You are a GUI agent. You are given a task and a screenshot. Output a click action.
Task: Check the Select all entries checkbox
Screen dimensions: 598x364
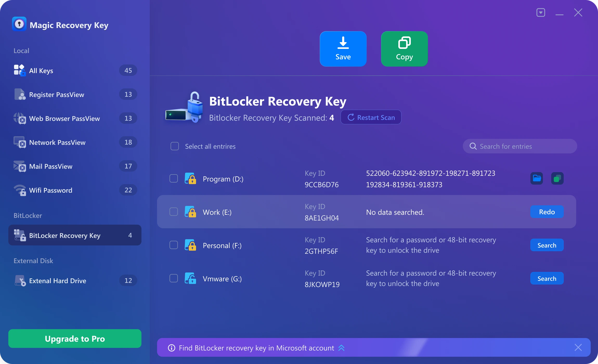(x=174, y=146)
